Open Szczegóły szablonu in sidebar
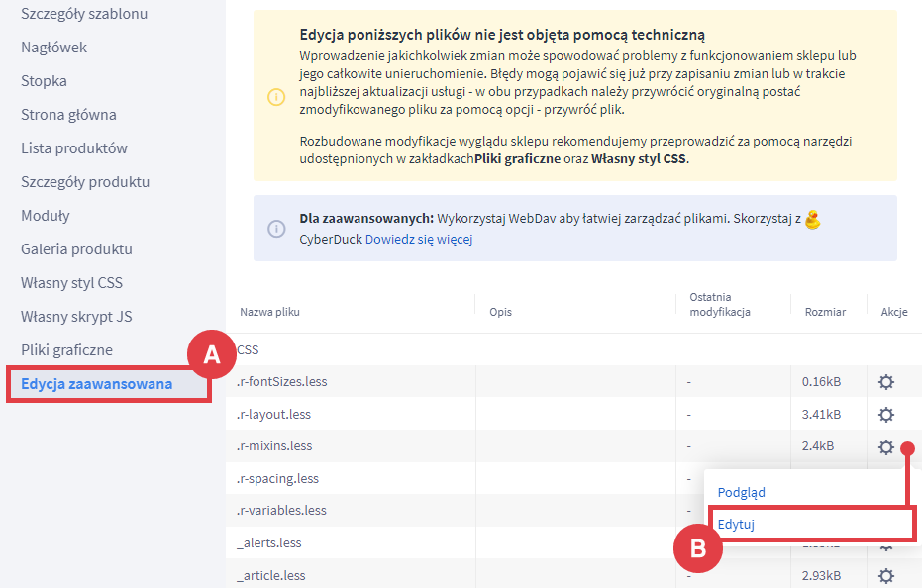 point(84,14)
